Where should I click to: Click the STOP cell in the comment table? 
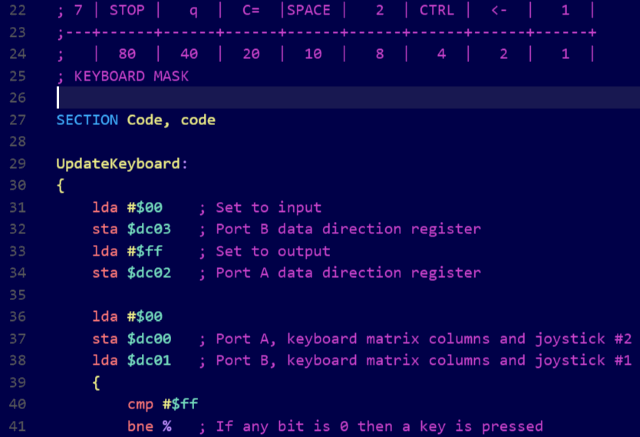click(x=127, y=10)
